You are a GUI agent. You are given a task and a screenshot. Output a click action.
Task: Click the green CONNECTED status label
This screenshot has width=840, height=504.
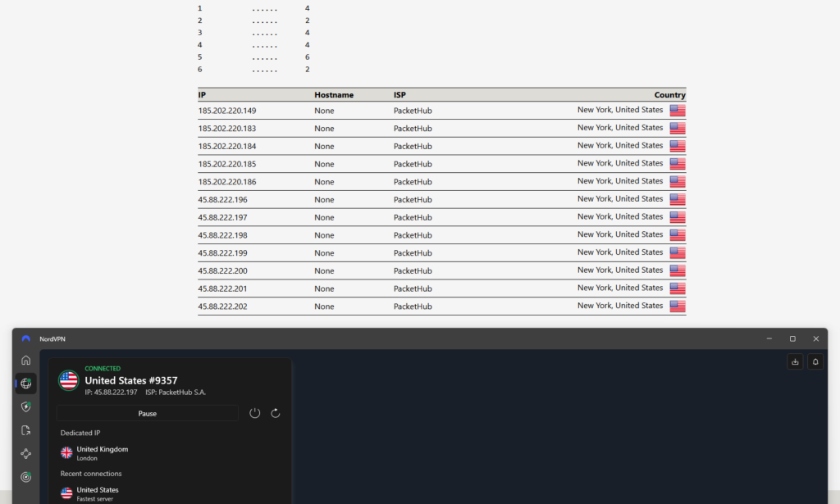pyautogui.click(x=103, y=369)
